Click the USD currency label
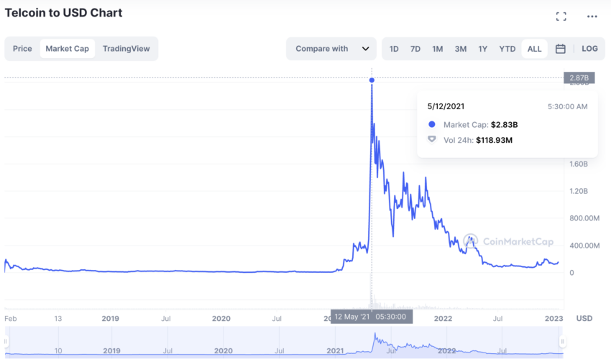 coord(584,319)
